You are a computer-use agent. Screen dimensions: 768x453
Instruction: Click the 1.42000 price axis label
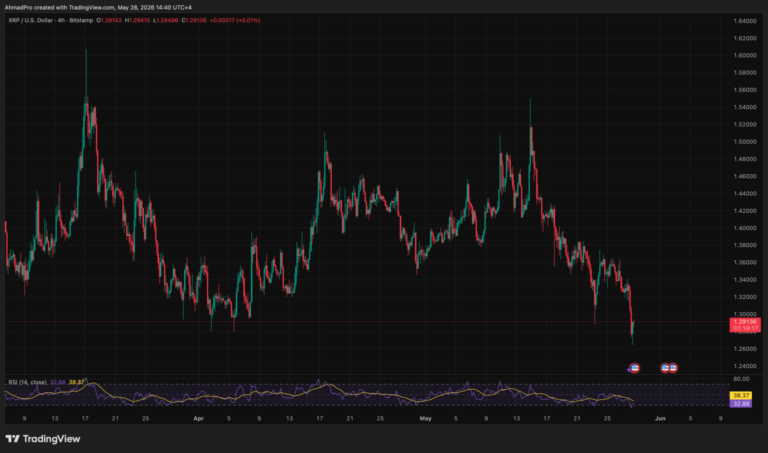point(744,211)
